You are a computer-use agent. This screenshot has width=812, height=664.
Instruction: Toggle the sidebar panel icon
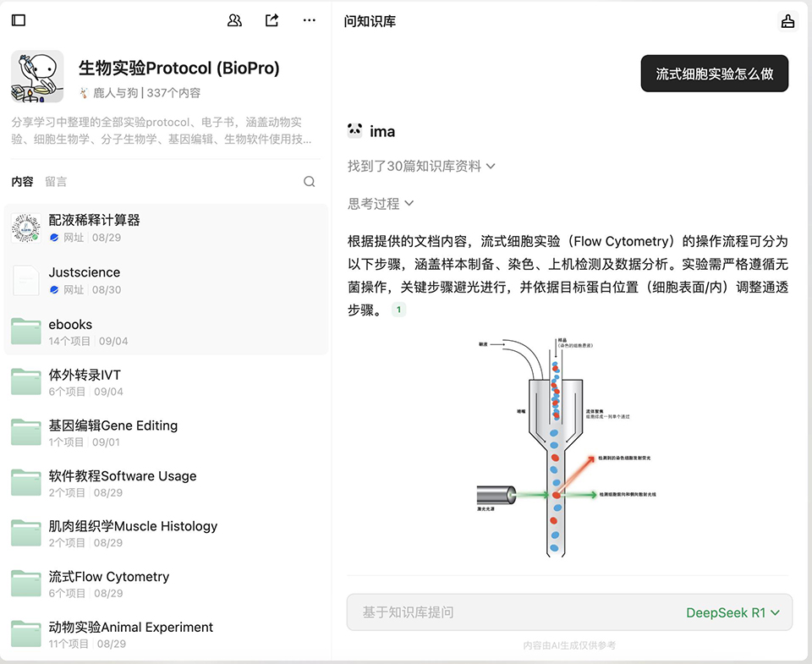[x=19, y=20]
